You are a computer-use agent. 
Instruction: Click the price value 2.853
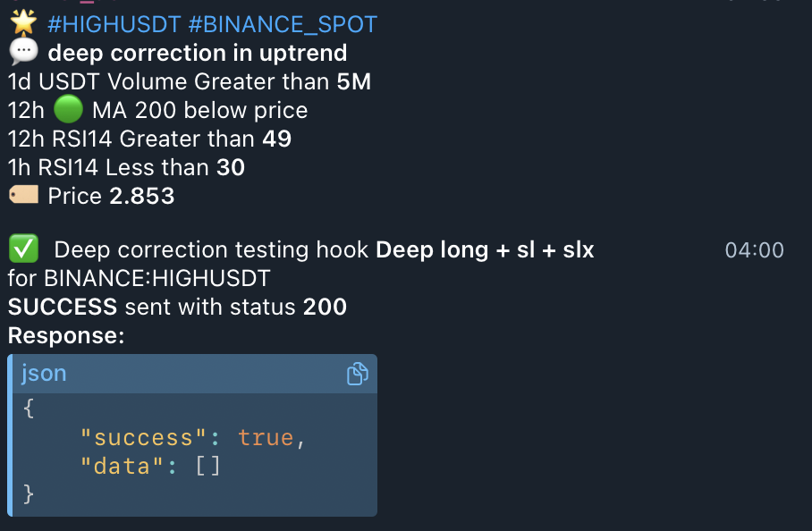[x=141, y=197]
